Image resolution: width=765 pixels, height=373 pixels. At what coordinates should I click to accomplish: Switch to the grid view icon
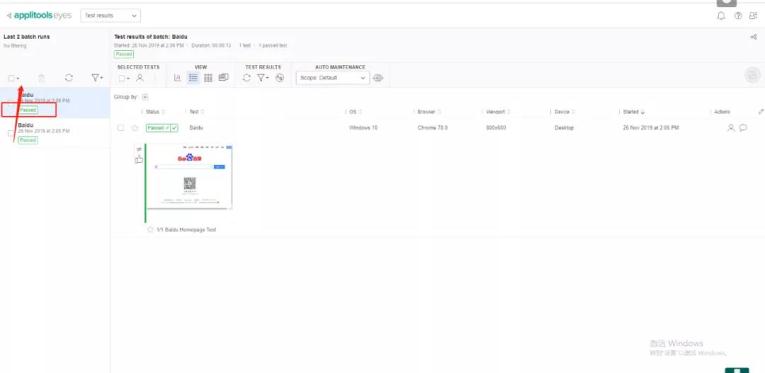click(208, 78)
